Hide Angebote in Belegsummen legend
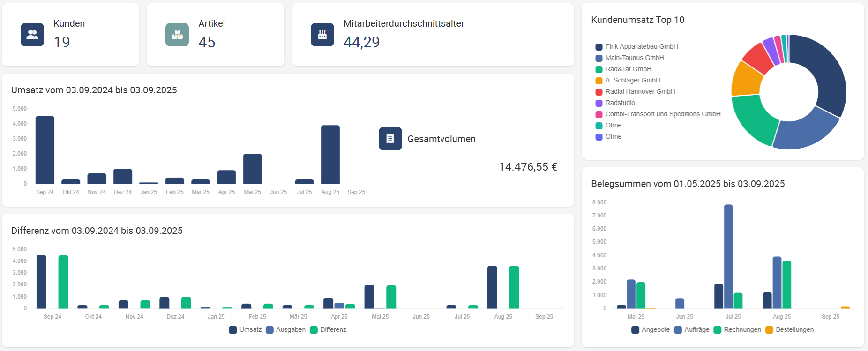Viewport: 868px width, 351px height. coord(651,330)
